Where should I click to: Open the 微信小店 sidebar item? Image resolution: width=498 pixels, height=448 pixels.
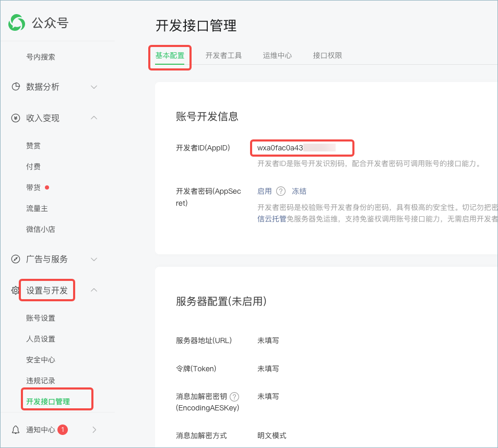pos(41,229)
